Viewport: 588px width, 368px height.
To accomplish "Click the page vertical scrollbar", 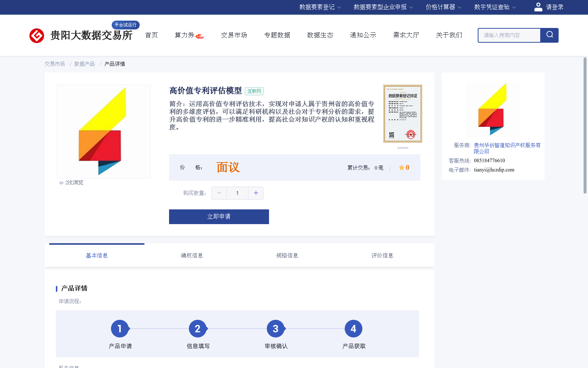I will (x=585, y=125).
